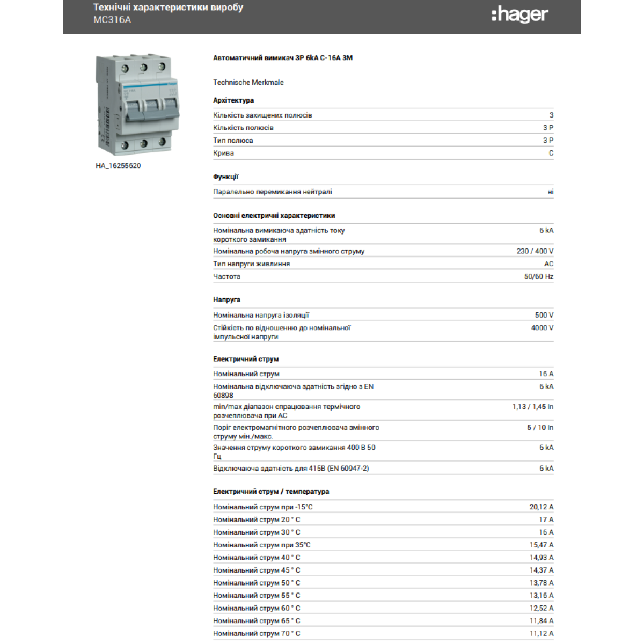Click the image caption HA_16255620
This screenshot has width=644, height=644.
coord(118,166)
